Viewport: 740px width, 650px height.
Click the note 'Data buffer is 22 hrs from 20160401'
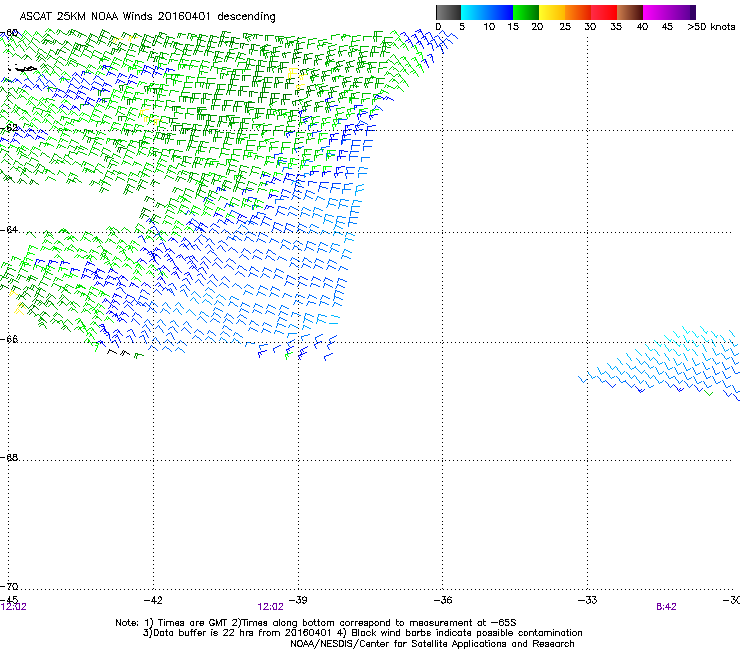click(240, 633)
